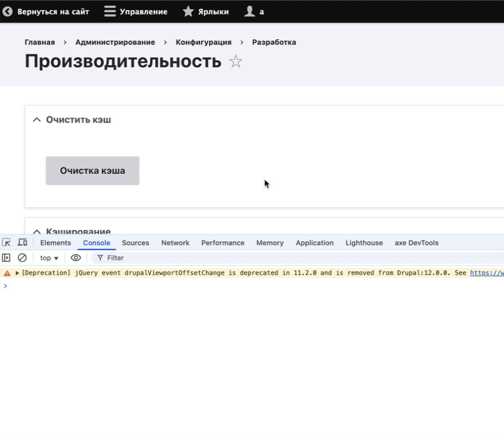Focus the console Filter input field

pos(297,258)
